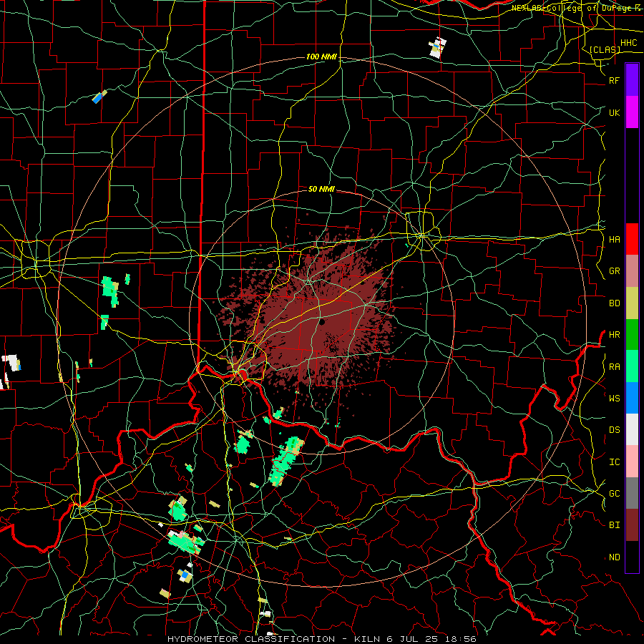Click the "6 JUL 25 18:56" timestamp

tap(431, 639)
